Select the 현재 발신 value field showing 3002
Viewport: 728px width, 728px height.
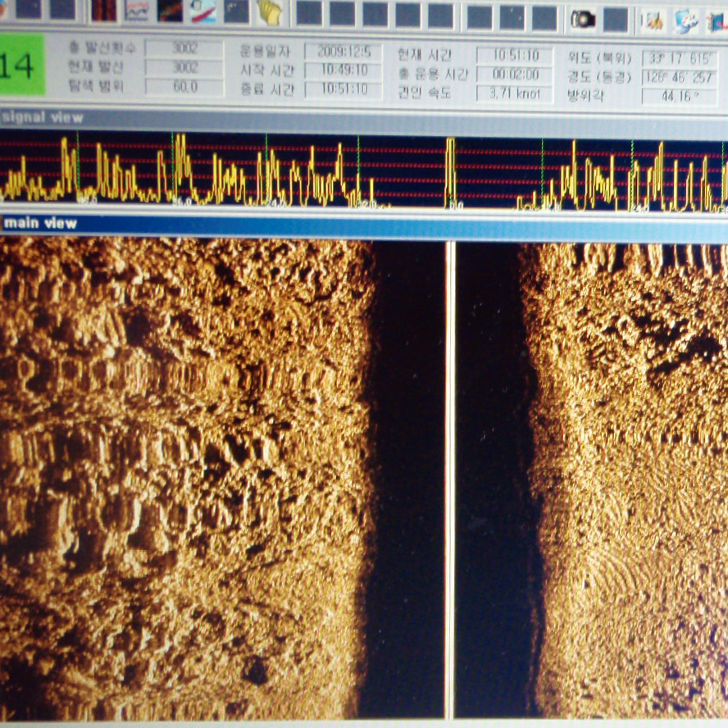[x=184, y=67]
